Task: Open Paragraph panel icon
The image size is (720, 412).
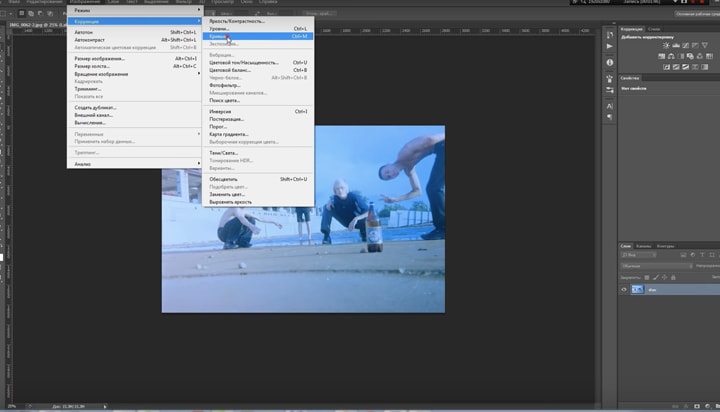Action: pos(610,117)
